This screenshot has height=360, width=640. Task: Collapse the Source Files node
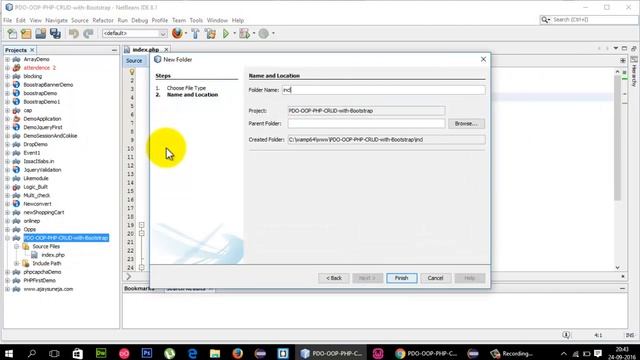(x=16, y=247)
